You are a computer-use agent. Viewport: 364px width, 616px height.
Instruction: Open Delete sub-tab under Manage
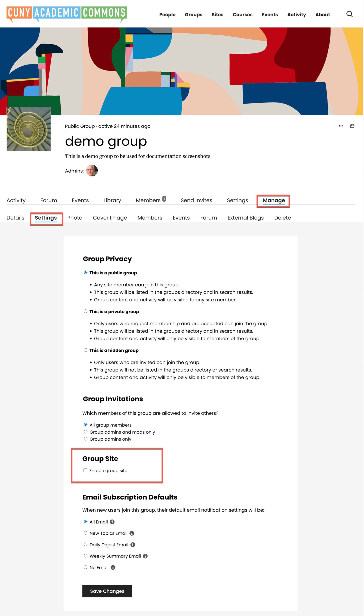(x=283, y=218)
